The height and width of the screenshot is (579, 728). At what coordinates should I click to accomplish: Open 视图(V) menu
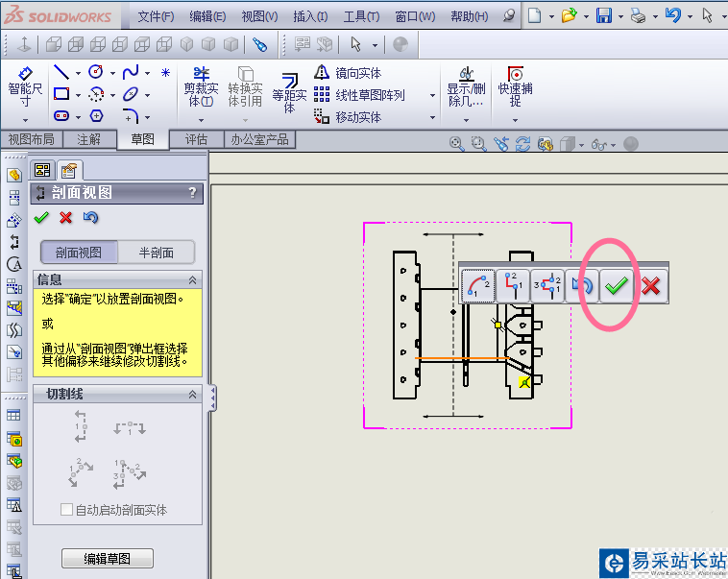(259, 16)
